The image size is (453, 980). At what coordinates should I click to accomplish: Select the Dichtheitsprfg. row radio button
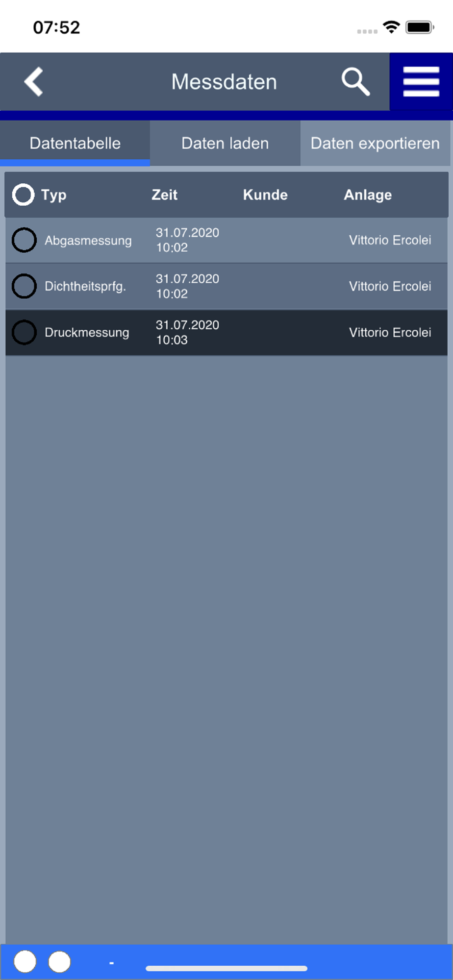coord(24,286)
